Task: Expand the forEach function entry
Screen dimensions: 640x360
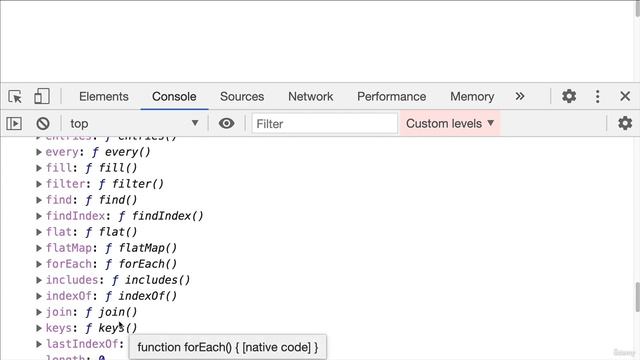Action: (39, 264)
